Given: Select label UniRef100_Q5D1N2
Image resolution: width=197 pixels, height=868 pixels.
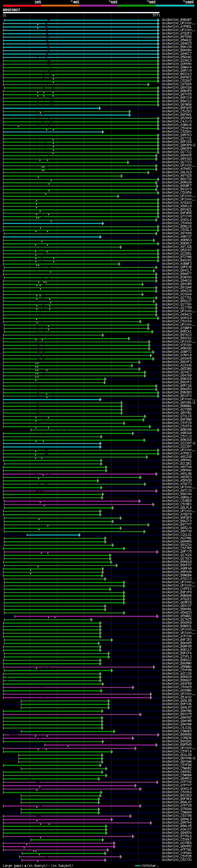Looking at the screenshot, I should [x=176, y=57].
